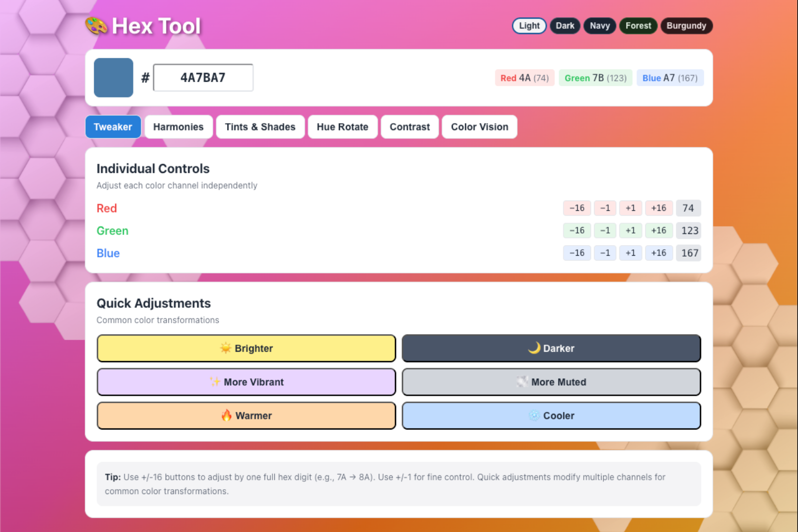Increase the Blue channel by 1
Image resolution: width=798 pixels, height=532 pixels.
point(631,253)
